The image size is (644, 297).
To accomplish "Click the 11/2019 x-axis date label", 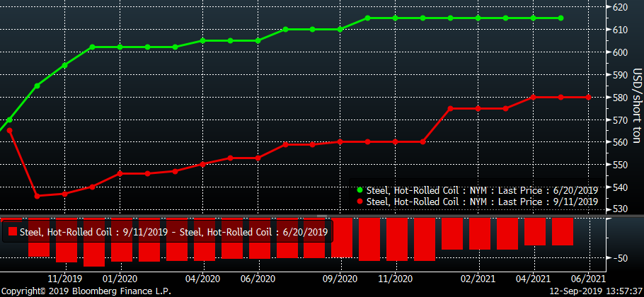I will coord(65,278).
